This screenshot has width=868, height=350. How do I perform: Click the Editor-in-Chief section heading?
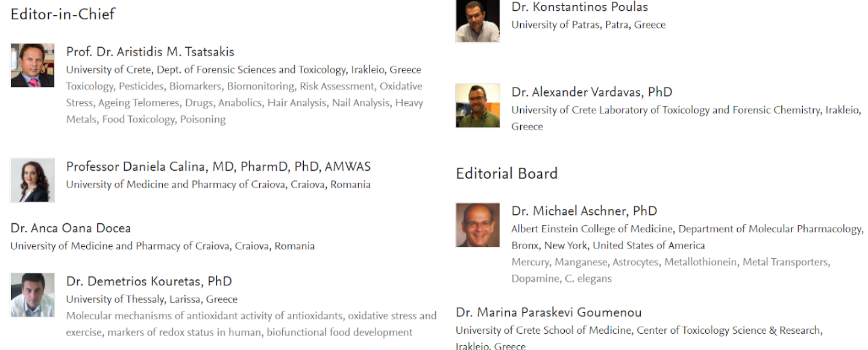[x=63, y=14]
